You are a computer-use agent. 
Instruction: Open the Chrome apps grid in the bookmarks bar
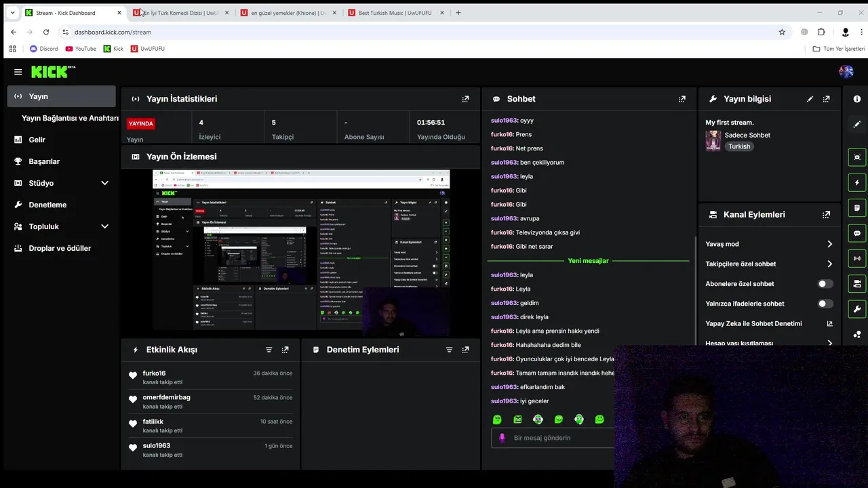click(x=12, y=49)
